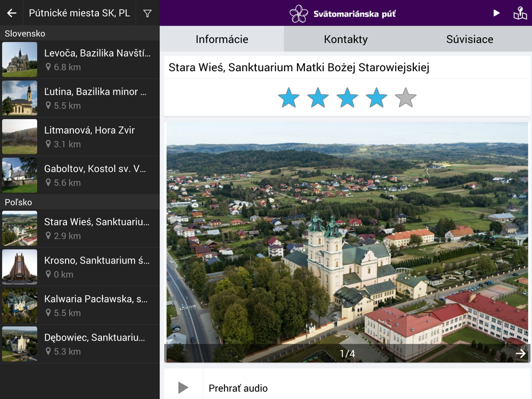
Task: Select the Informácie tab
Action: click(222, 39)
